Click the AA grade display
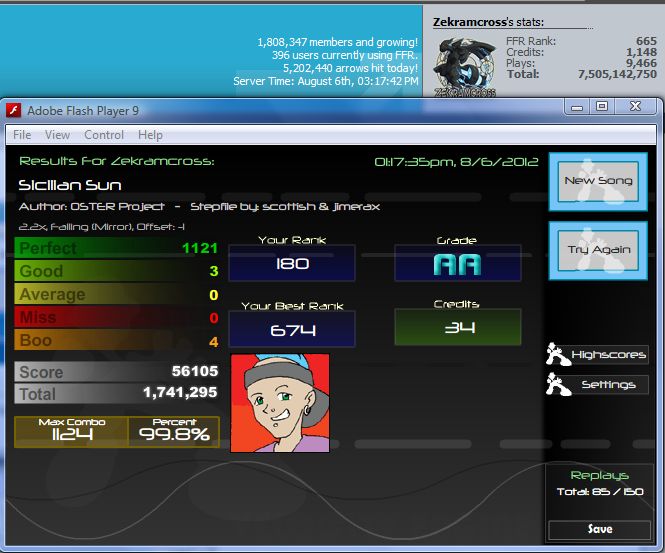This screenshot has width=665, height=553. (458, 263)
